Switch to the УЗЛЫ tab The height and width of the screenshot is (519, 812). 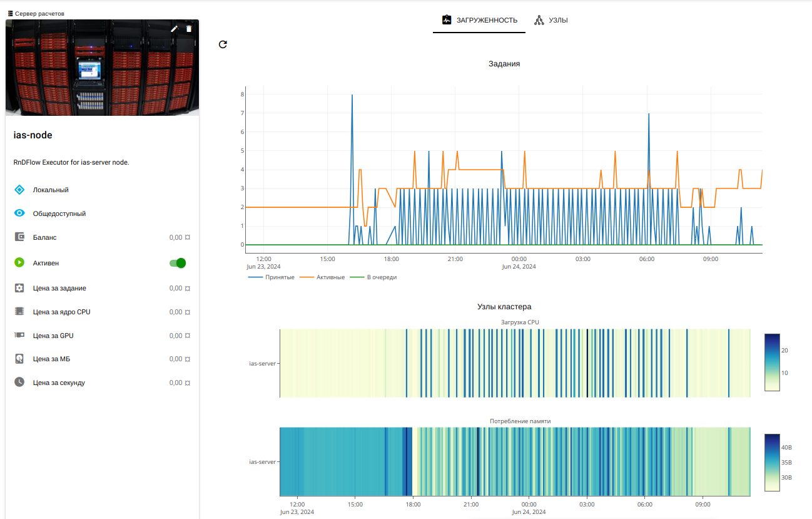pos(551,20)
